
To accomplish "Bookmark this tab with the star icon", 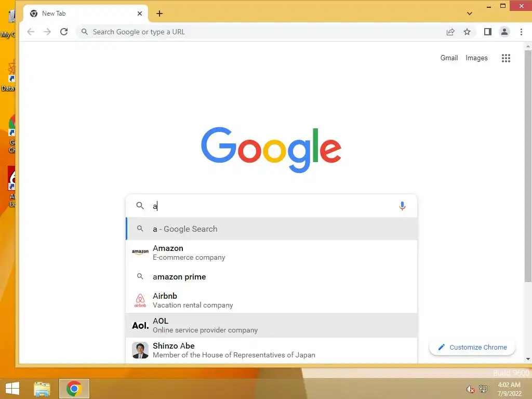I will [x=467, y=32].
